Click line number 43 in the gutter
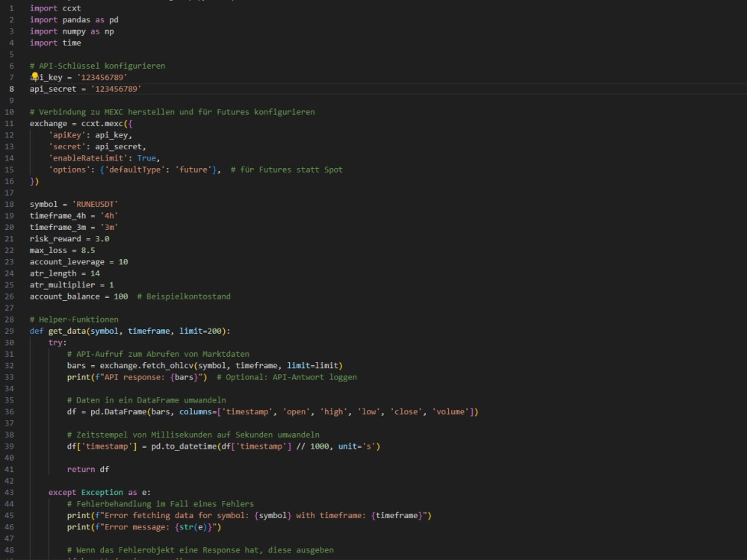Screen dimensions: 747x560 (10, 492)
